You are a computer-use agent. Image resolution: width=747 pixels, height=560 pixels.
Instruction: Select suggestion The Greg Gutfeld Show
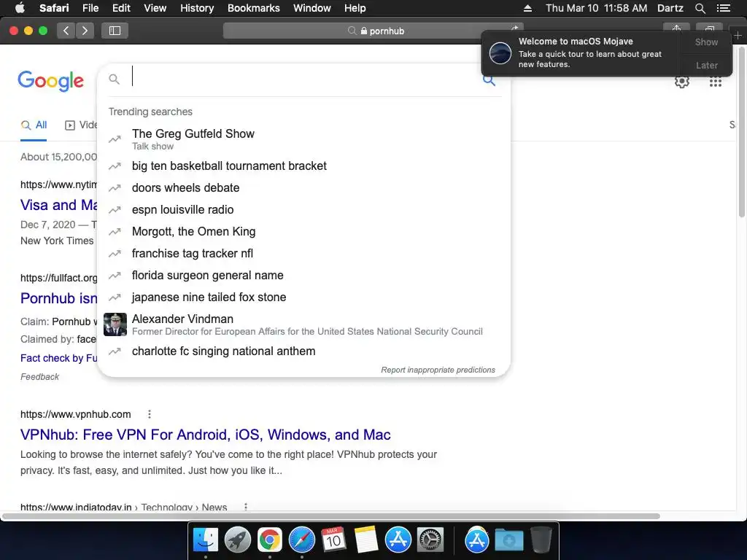(x=303, y=139)
